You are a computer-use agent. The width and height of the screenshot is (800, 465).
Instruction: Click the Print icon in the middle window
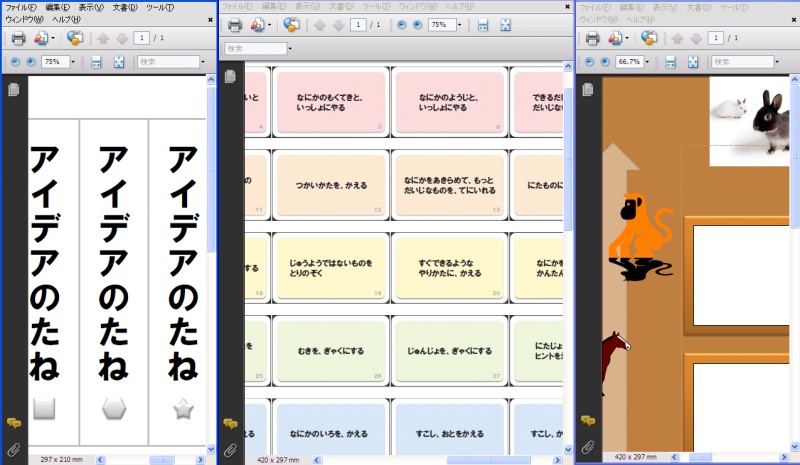click(x=235, y=25)
